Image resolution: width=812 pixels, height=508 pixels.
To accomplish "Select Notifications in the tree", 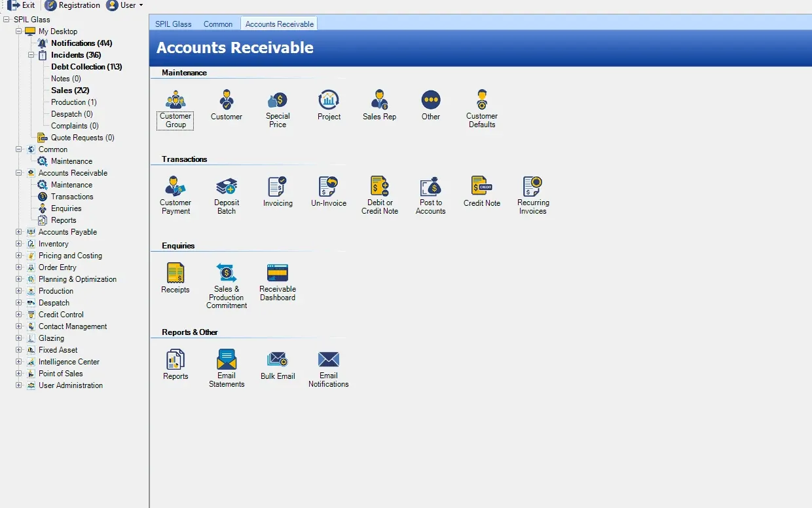I will [x=82, y=43].
